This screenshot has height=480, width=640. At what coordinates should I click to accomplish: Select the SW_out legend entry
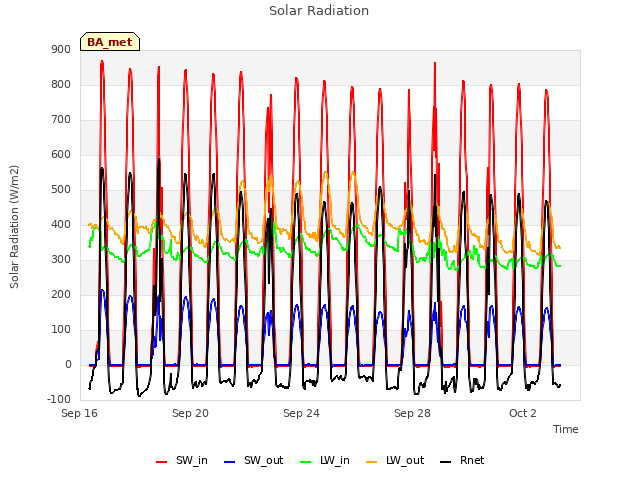253,460
